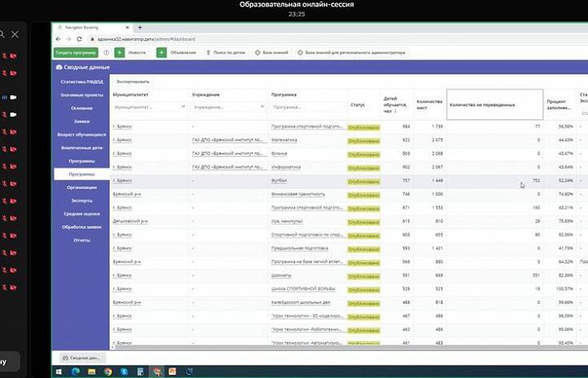Open Эксперты in the sidebar
The height and width of the screenshot is (378, 588).
coord(82,200)
